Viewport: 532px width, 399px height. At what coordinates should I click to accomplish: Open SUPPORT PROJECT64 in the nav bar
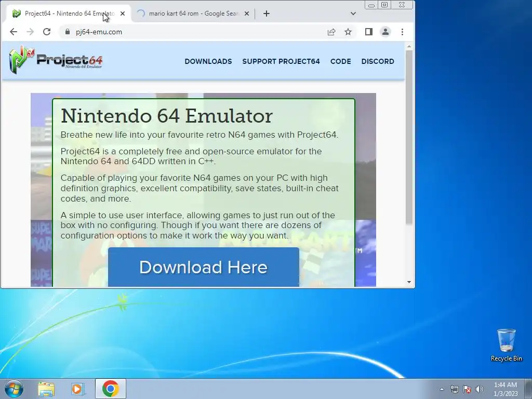(281, 61)
